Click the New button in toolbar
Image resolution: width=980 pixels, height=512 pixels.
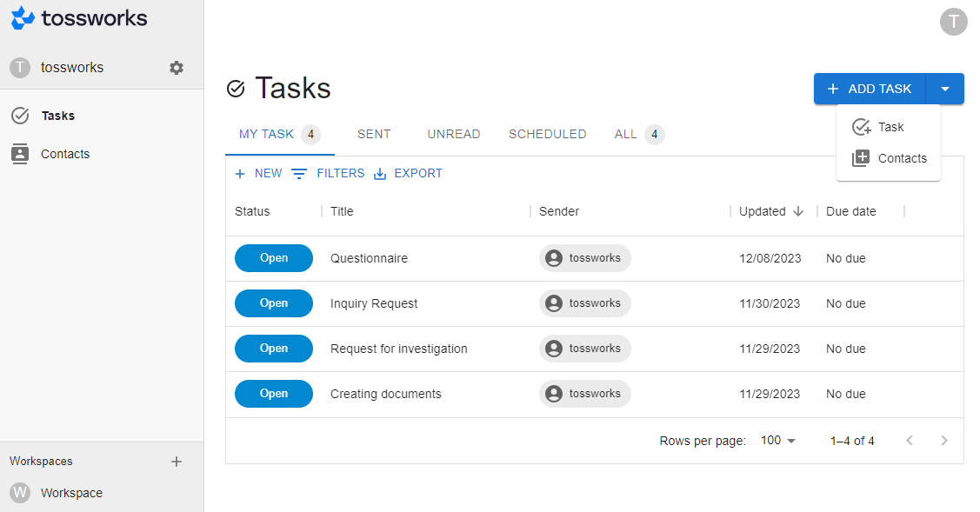point(259,174)
